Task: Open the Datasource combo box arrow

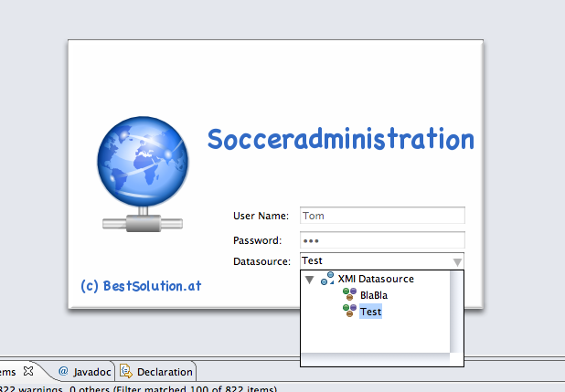Action: tap(457, 262)
